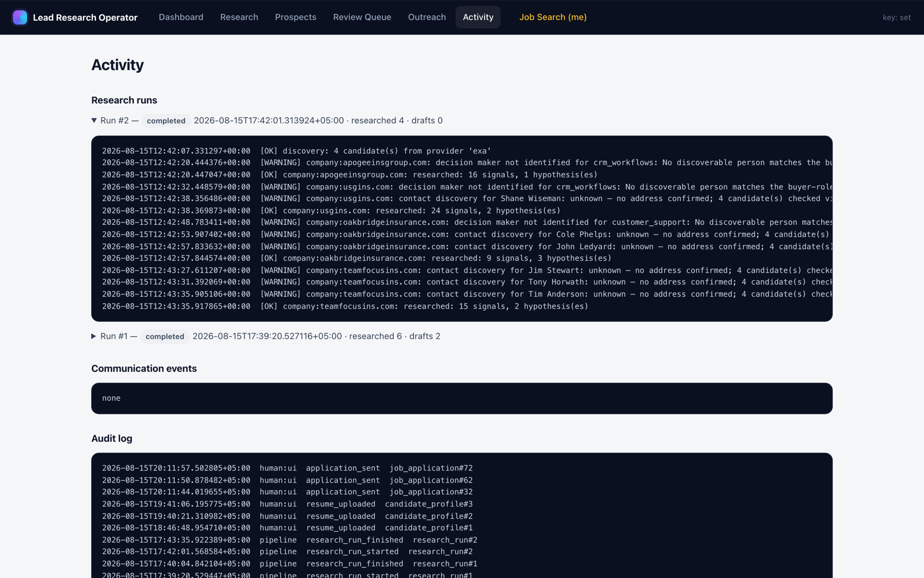Click the Research runs heading

tap(124, 100)
